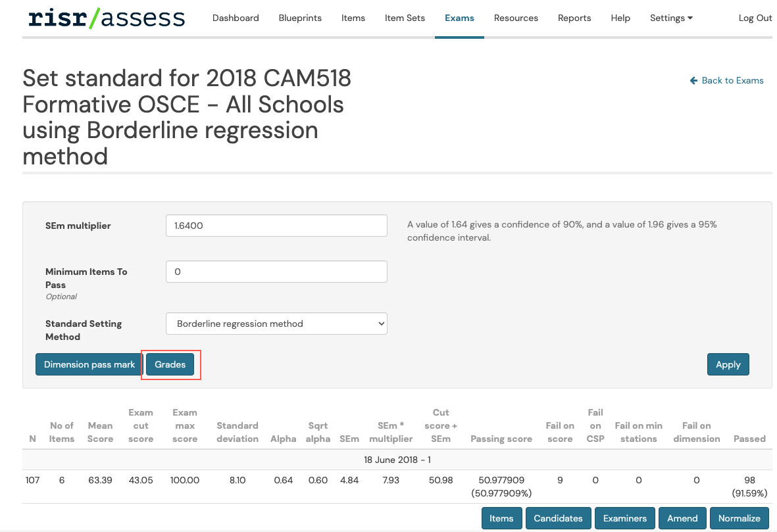Select the Minimum Items To Pass field
This screenshot has height=532, width=777.
[276, 271]
